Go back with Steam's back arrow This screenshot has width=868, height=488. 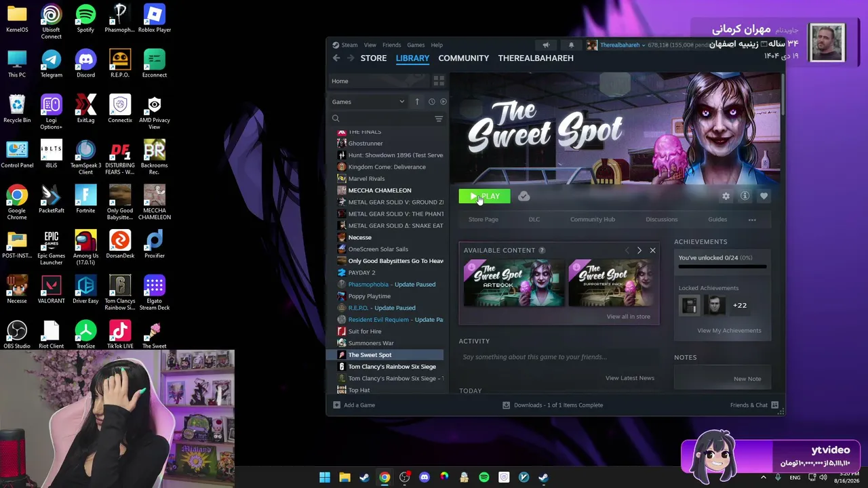(336, 58)
